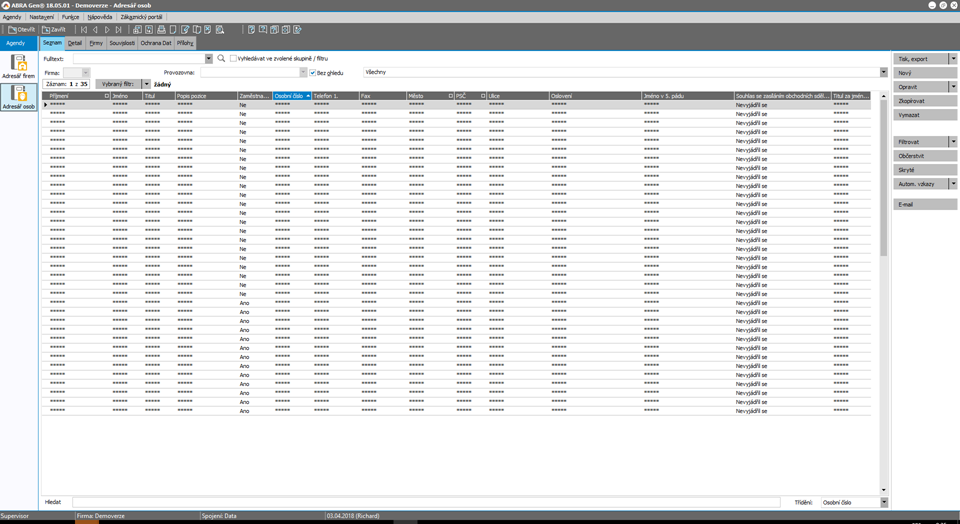
Task: Click the list scrollbar down arrow
Action: (x=883, y=490)
